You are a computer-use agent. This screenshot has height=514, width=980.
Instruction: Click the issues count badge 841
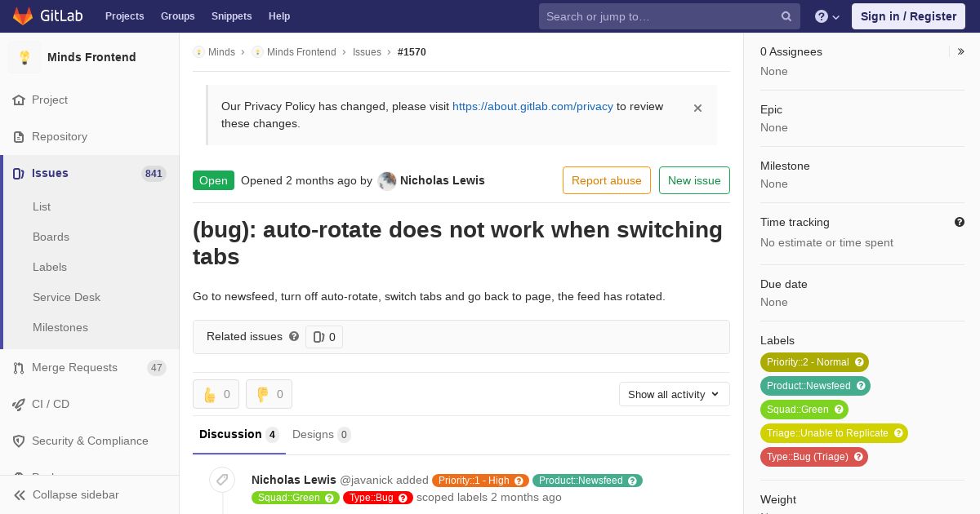coord(154,174)
